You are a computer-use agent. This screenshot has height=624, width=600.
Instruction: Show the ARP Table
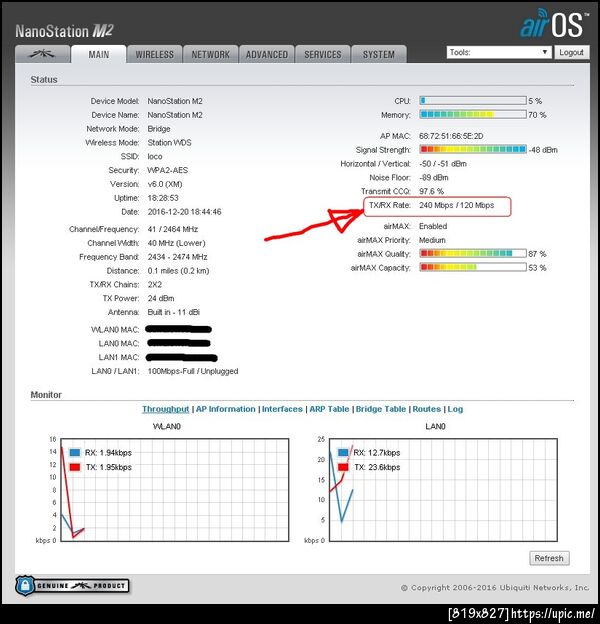point(329,409)
